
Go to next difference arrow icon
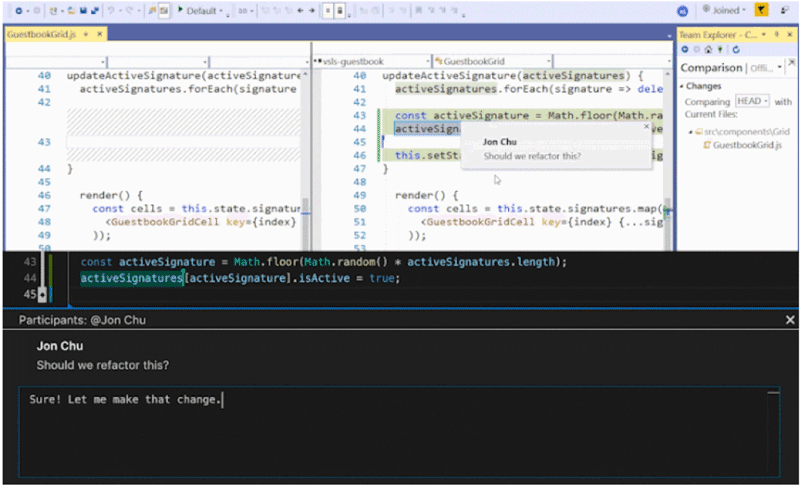tap(311, 11)
